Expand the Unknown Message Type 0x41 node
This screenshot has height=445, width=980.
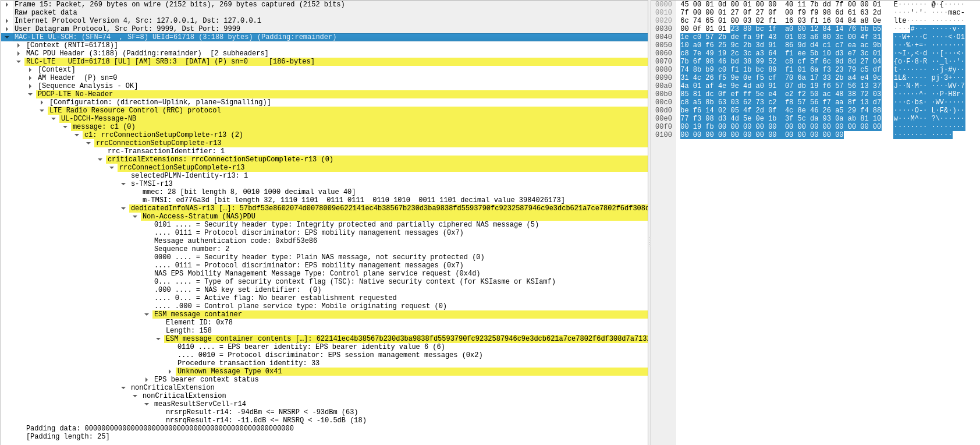pos(170,372)
